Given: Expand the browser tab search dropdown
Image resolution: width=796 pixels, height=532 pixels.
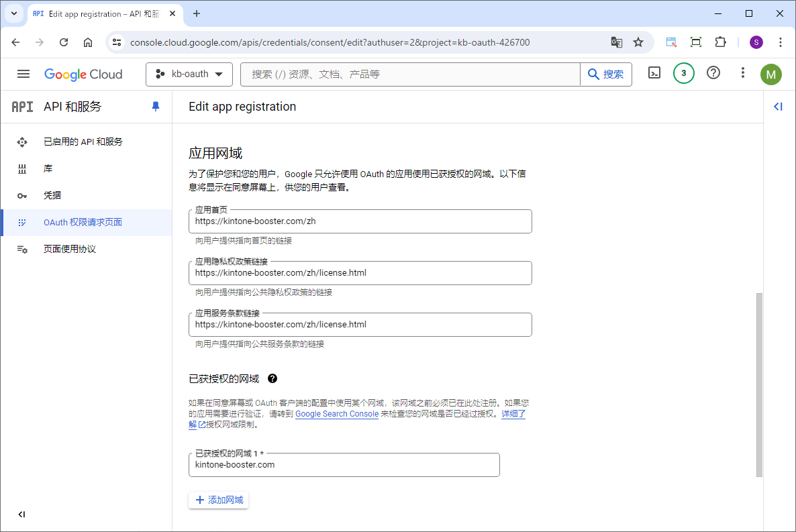Looking at the screenshot, I should coord(14,13).
